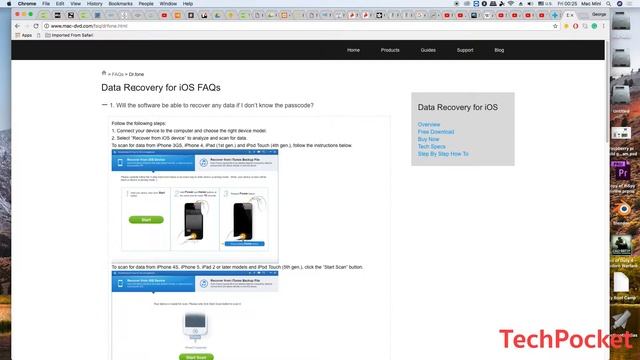Click the red Opera-style extension icon

576,26
